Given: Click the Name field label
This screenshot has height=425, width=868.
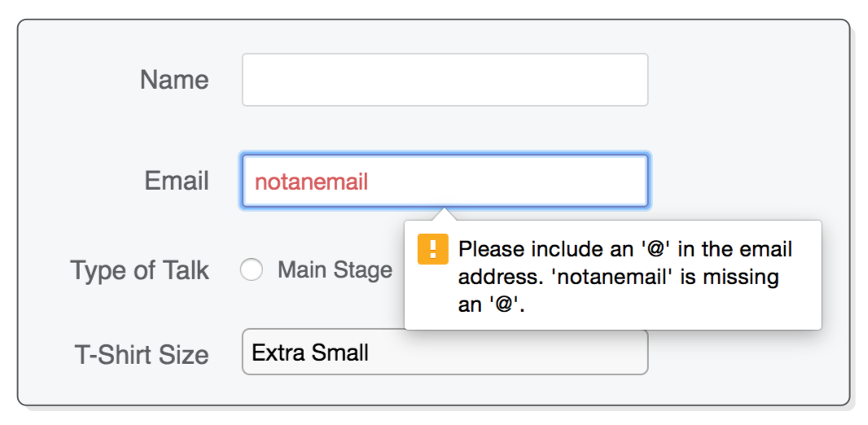Looking at the screenshot, I should point(174,80).
